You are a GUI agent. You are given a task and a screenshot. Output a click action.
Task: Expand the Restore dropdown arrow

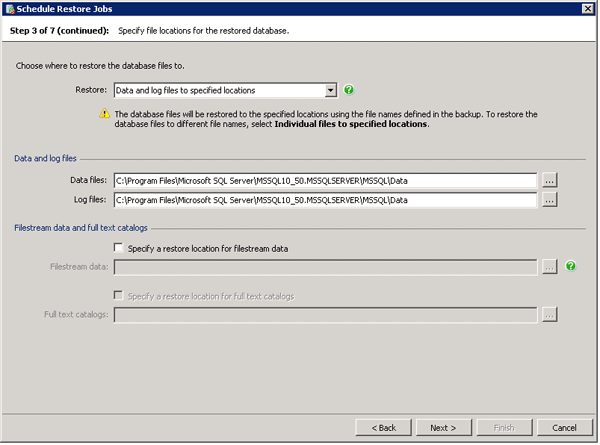click(331, 90)
